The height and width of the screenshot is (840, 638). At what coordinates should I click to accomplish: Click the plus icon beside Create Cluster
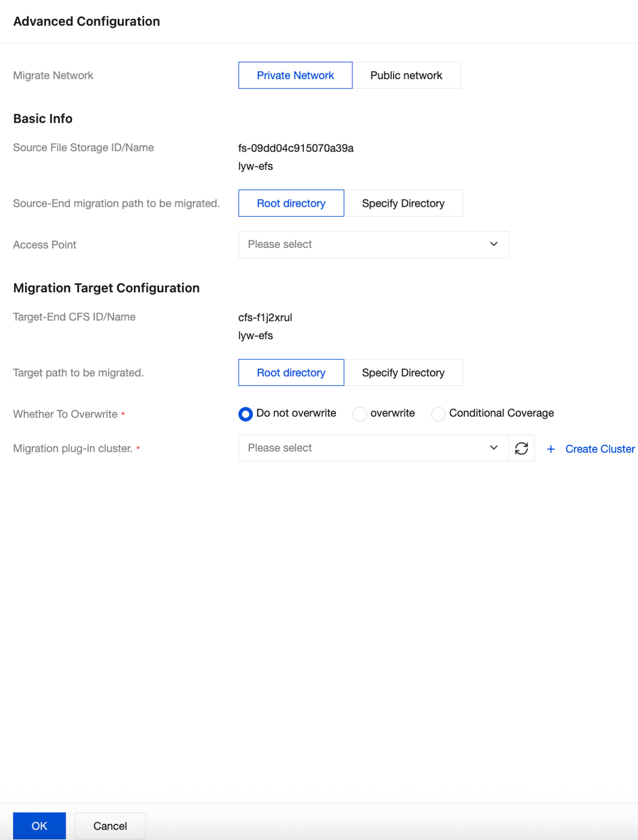point(551,449)
